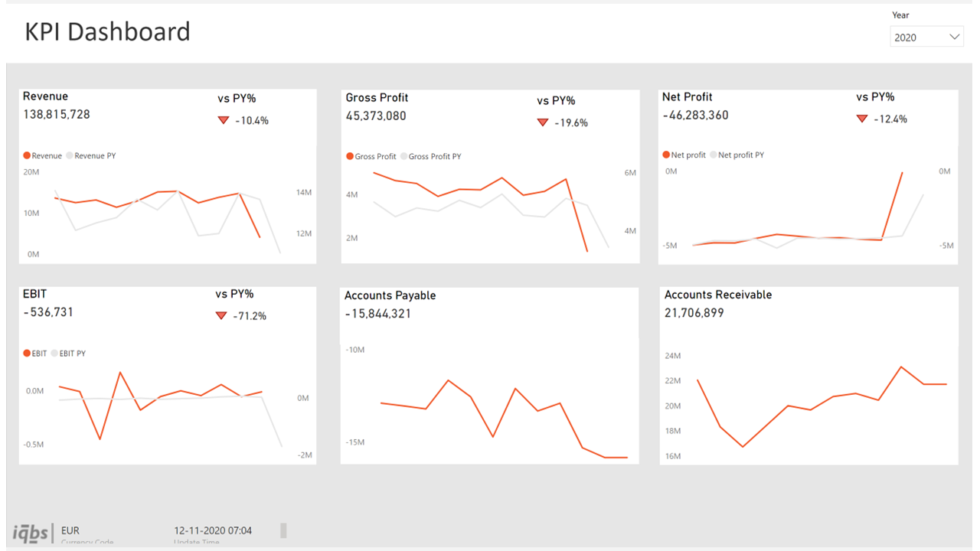The image size is (980, 551).
Task: Open the Year dropdown
Action: tap(926, 37)
